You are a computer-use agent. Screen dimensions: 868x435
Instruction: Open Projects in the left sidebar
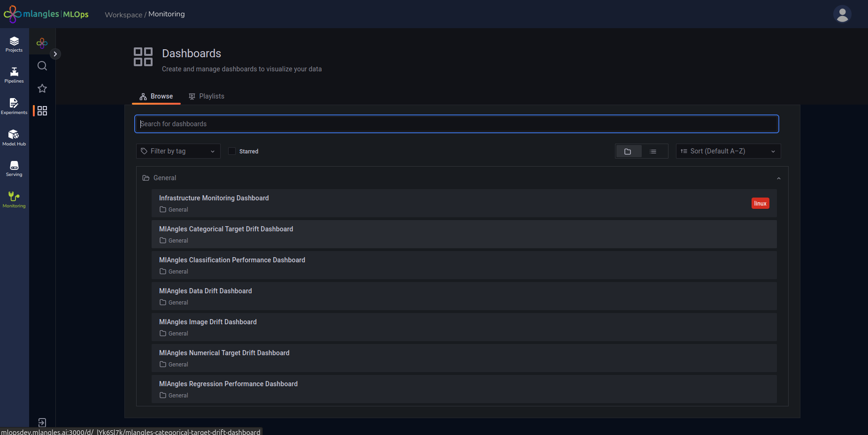pos(14,44)
